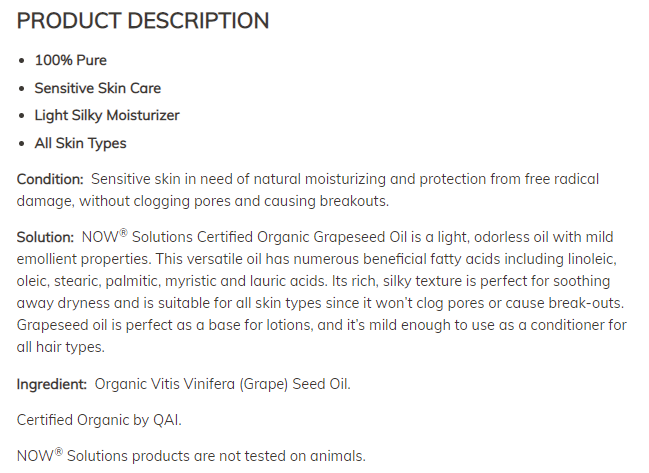Click the word "breakouts" in the Condition paragraph
The image size is (649, 473).
pos(355,201)
